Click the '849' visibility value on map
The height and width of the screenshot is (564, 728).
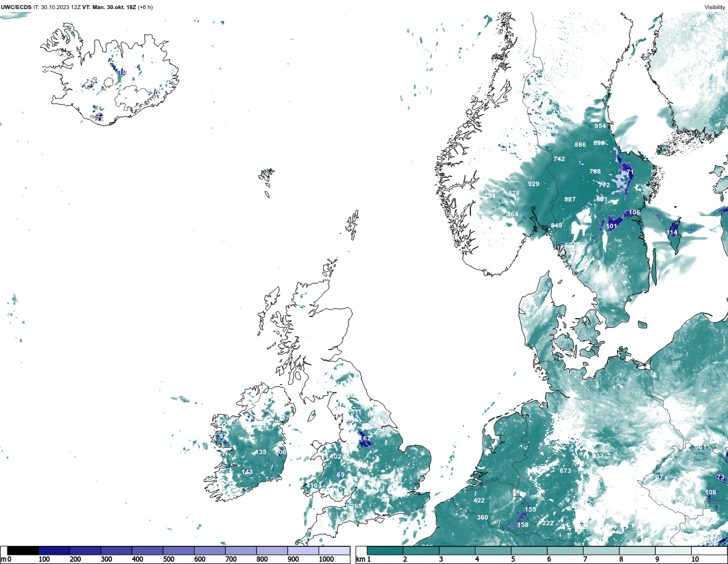tap(556, 225)
